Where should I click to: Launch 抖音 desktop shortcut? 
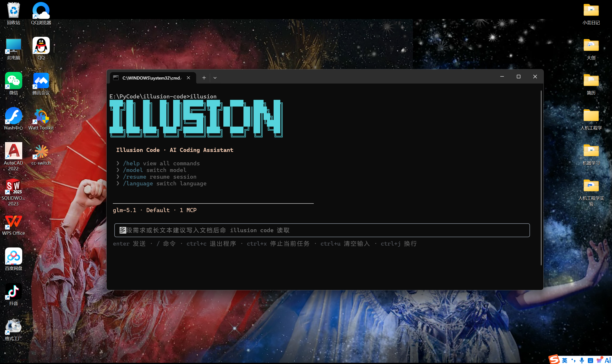click(13, 294)
